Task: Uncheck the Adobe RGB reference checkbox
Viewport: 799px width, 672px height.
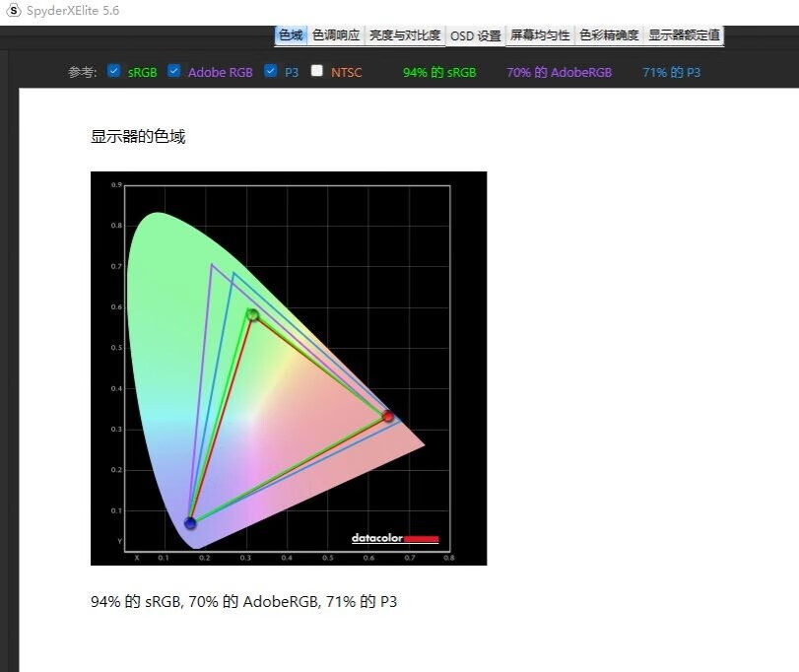Action: (x=174, y=71)
